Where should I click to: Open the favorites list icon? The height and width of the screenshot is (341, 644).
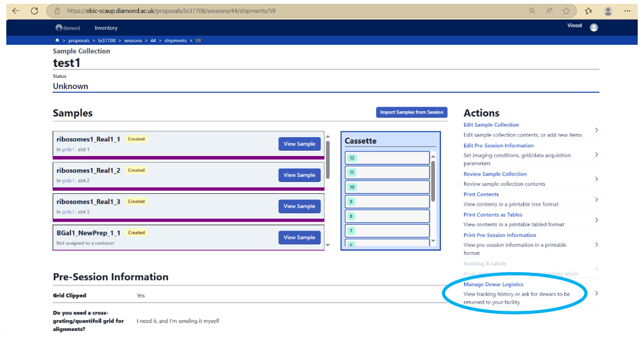588,11
